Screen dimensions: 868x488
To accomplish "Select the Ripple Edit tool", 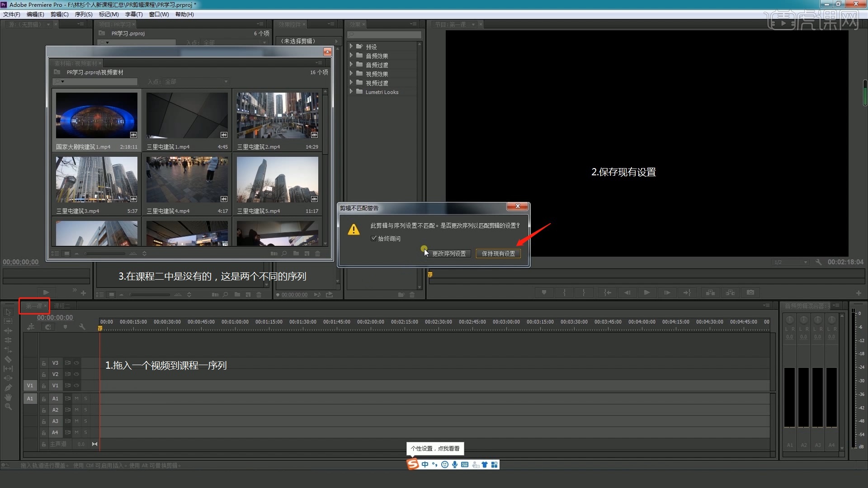I will tap(8, 331).
